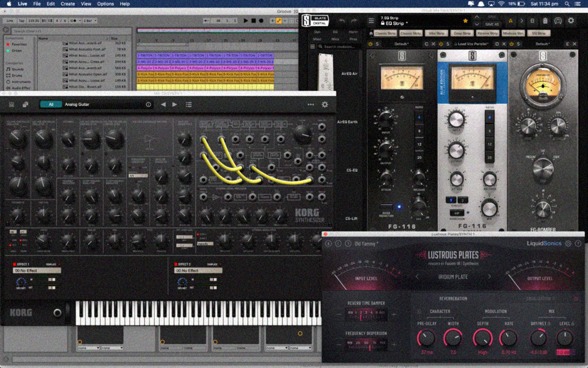The image size is (588, 368).
Task: Open Slate Digital settings gear
Action: point(571,21)
